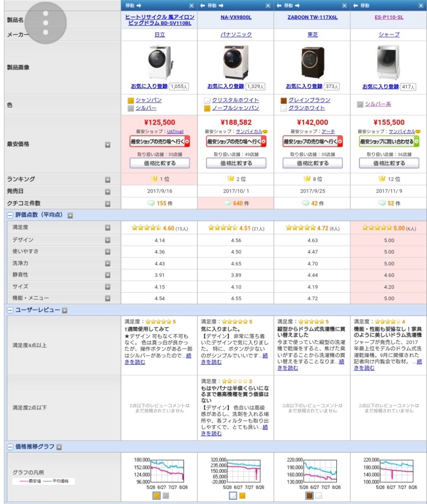Remove the NA-VX9800L column
Image resolution: width=427 pixels, height=504 pixels.
tap(268, 5)
